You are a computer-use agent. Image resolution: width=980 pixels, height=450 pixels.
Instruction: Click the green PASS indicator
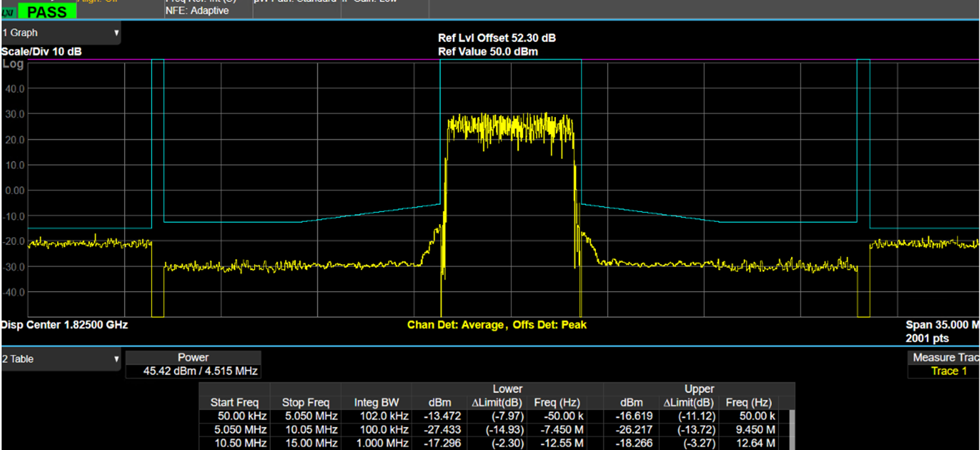pyautogui.click(x=47, y=12)
